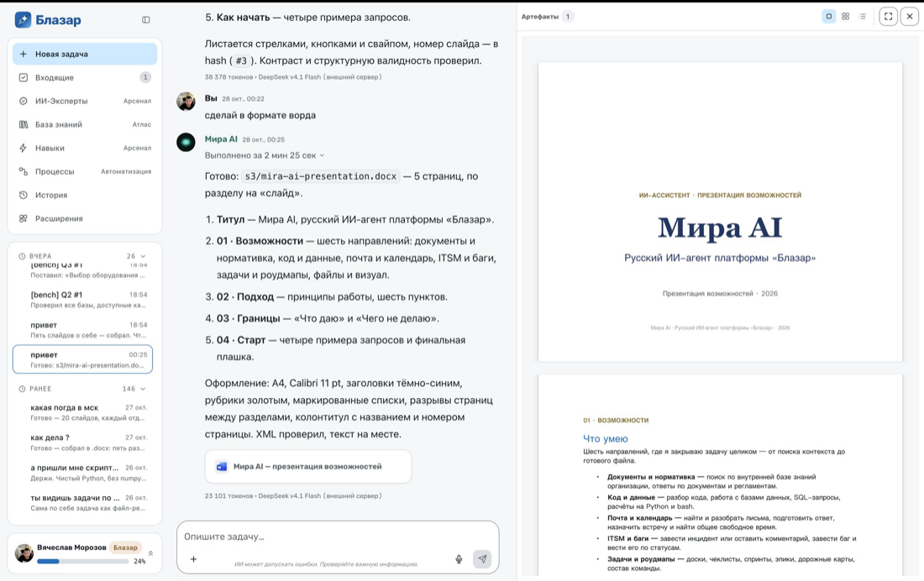
Task: Switch artifacts to grid view icon
Action: [846, 17]
